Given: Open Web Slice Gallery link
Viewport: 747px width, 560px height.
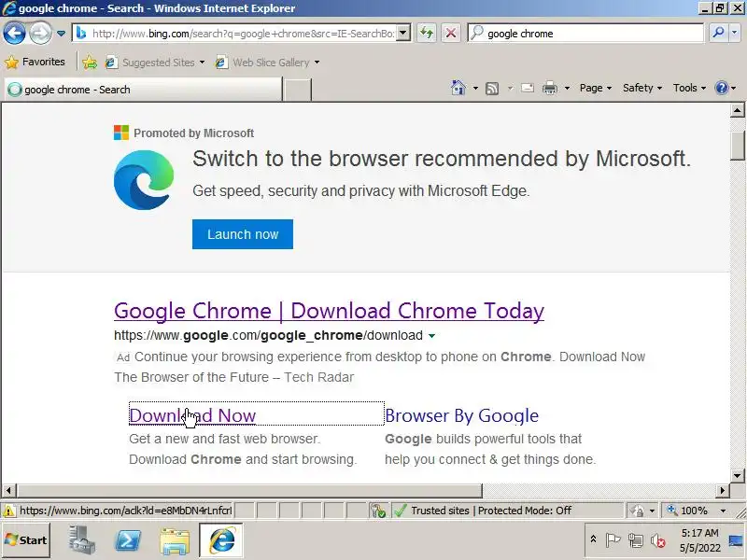Looking at the screenshot, I should click(x=263, y=63).
